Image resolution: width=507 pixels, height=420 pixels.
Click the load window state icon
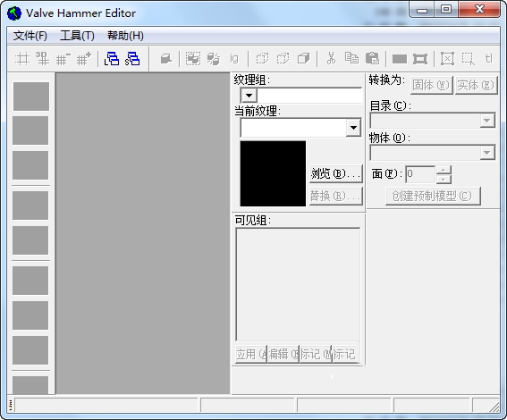pos(112,59)
